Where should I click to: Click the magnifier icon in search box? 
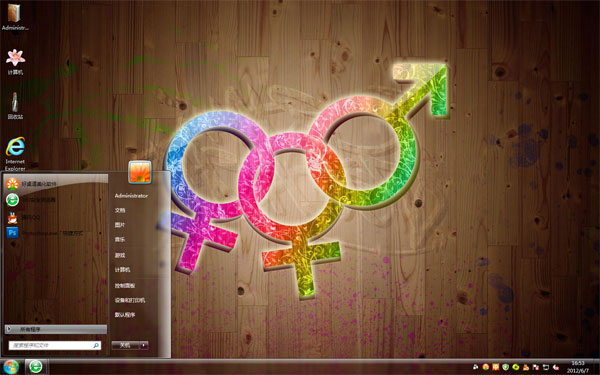point(96,345)
